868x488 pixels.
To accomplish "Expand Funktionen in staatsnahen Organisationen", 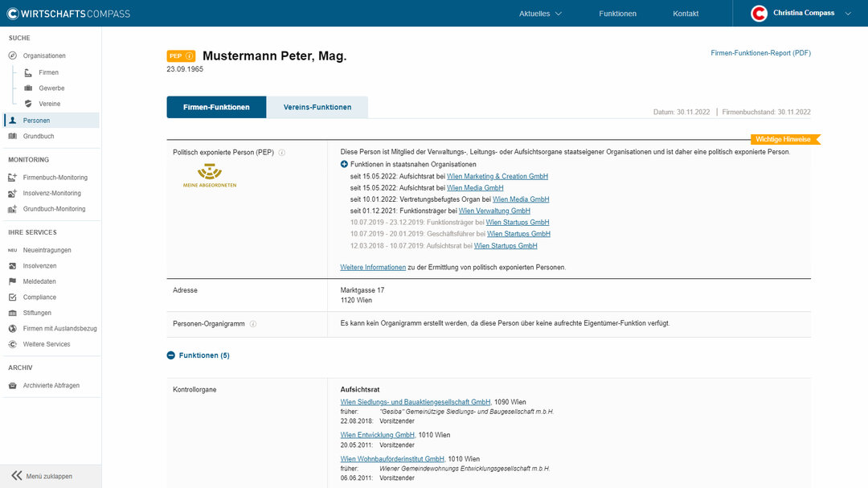I will (x=345, y=164).
